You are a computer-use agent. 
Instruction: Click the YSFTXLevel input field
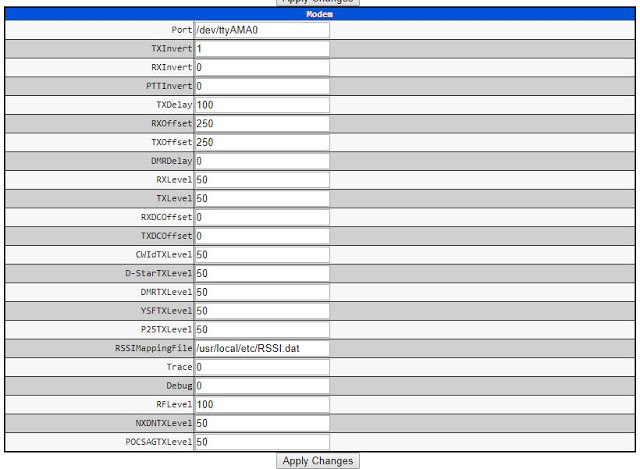pyautogui.click(x=262, y=311)
